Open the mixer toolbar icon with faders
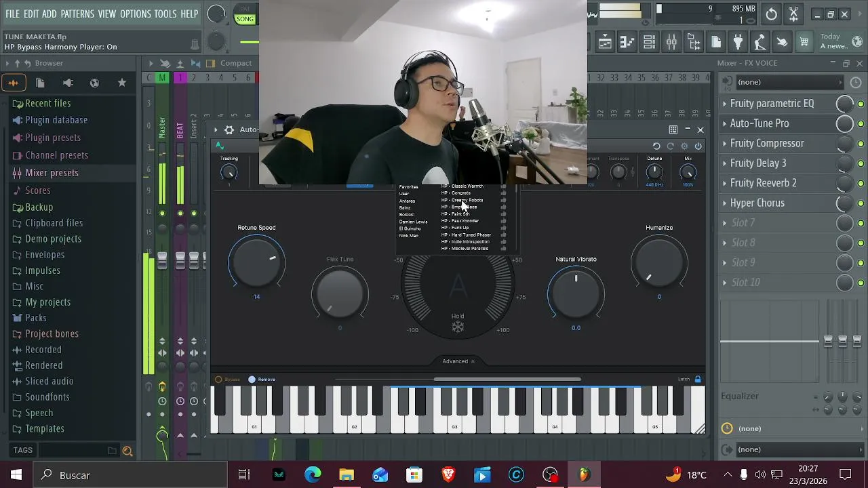This screenshot has width=868, height=488. tap(671, 43)
